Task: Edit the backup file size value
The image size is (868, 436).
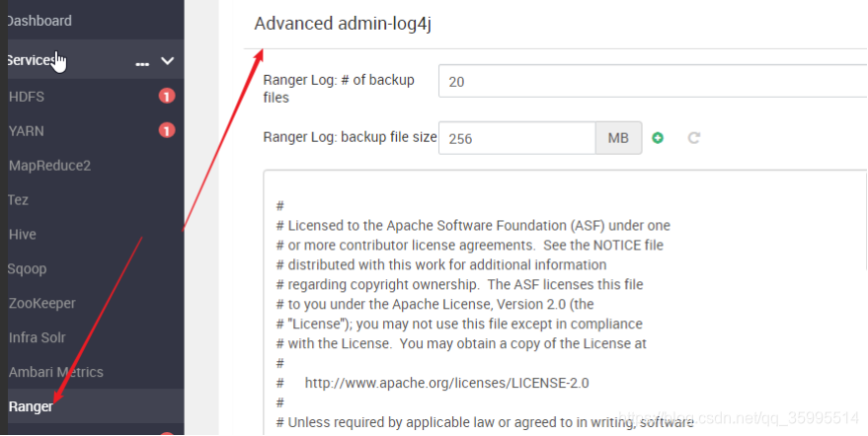Action: pos(517,138)
